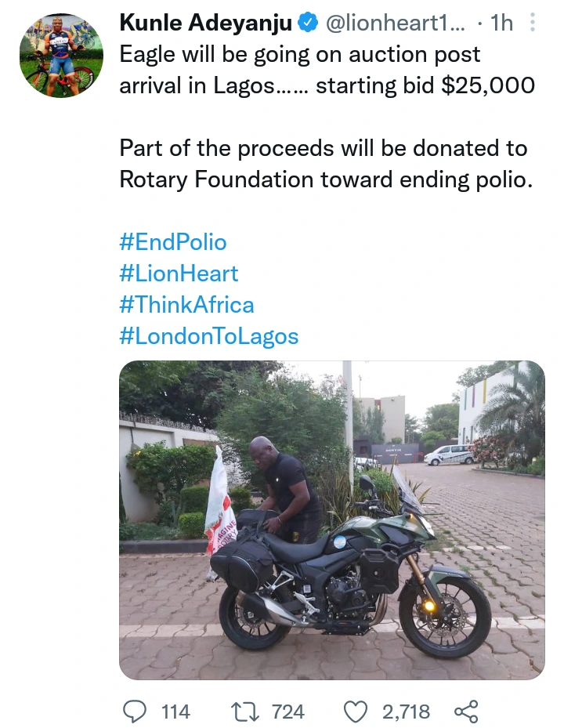This screenshot has width=564, height=728.
Task: Click the 1h timestamp
Action: point(501,24)
